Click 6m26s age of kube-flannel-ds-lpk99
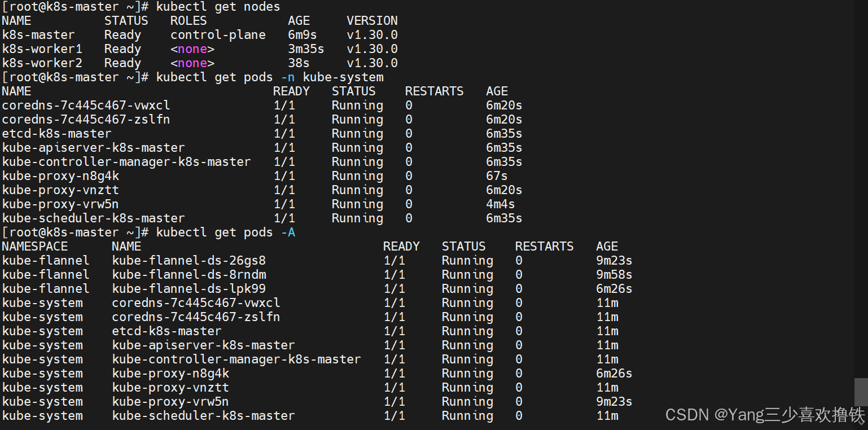This screenshot has height=430, width=868. pyautogui.click(x=614, y=289)
